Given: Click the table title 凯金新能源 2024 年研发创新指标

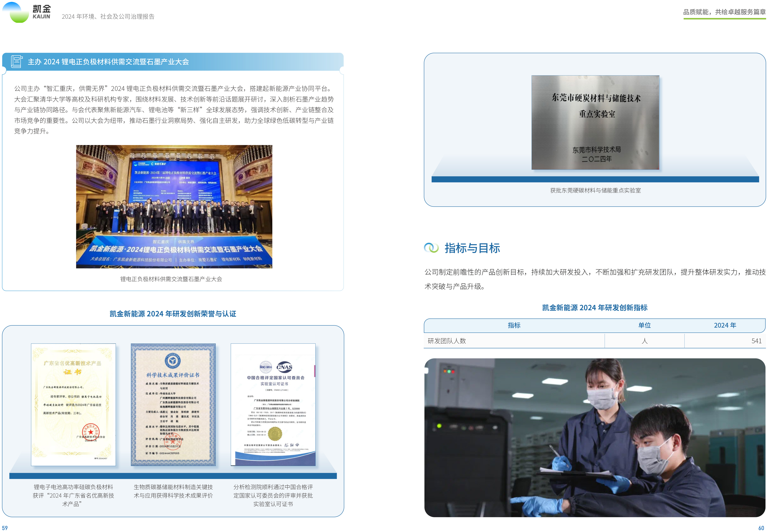Looking at the screenshot, I should (x=595, y=308).
